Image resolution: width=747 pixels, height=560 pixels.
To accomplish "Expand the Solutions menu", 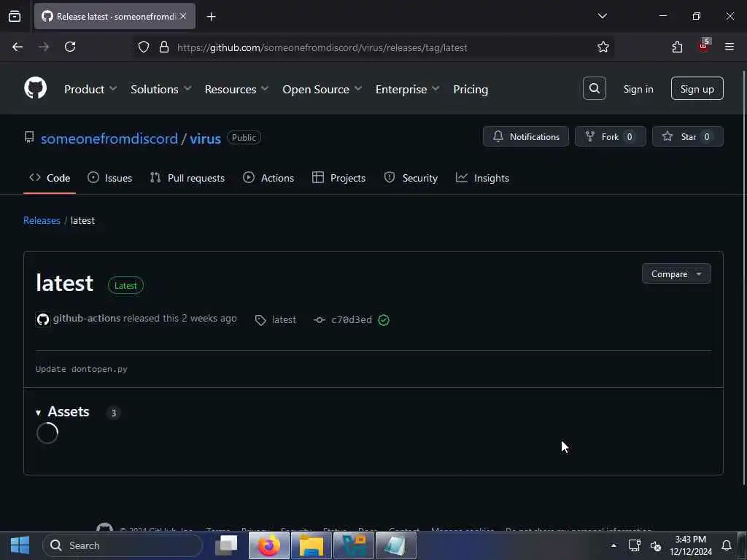I will [x=161, y=89].
